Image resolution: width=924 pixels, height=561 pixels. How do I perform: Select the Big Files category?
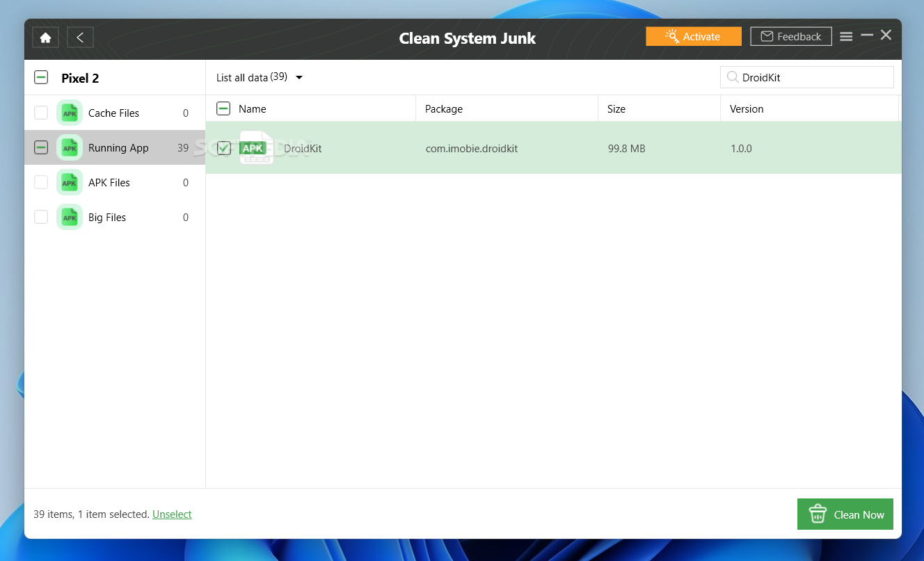(x=115, y=217)
